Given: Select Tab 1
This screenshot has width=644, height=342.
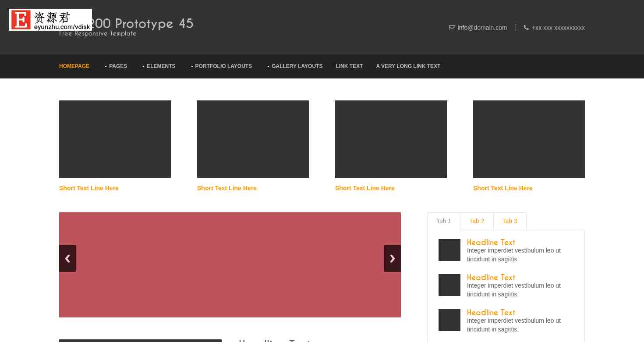Looking at the screenshot, I should pyautogui.click(x=444, y=221).
